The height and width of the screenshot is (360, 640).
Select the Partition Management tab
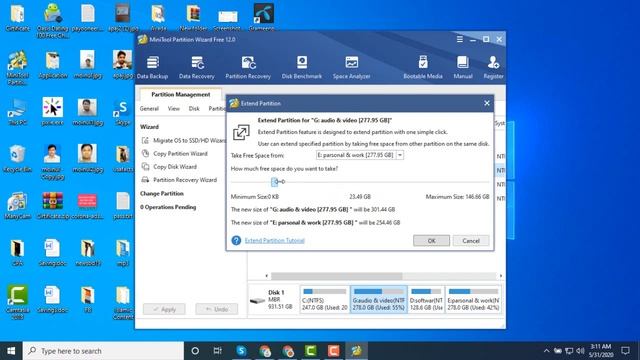(x=180, y=94)
